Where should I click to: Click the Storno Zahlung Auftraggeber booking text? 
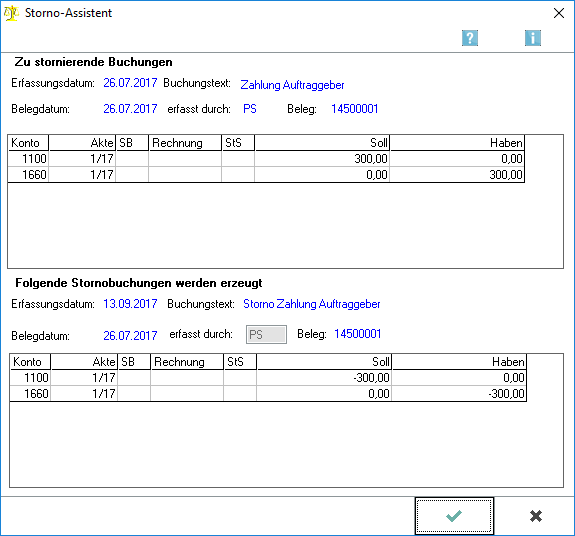[312, 304]
